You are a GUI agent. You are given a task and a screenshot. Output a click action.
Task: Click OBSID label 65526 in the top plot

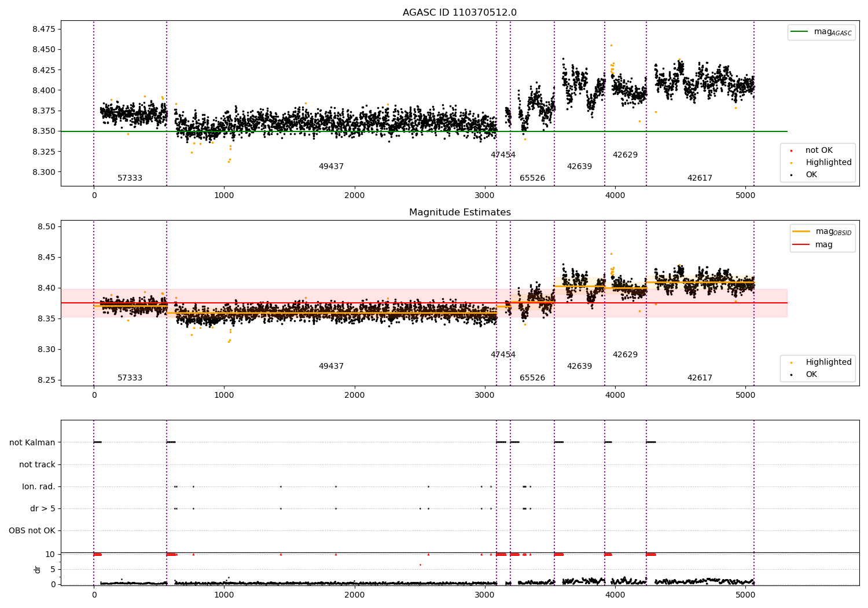click(x=532, y=178)
